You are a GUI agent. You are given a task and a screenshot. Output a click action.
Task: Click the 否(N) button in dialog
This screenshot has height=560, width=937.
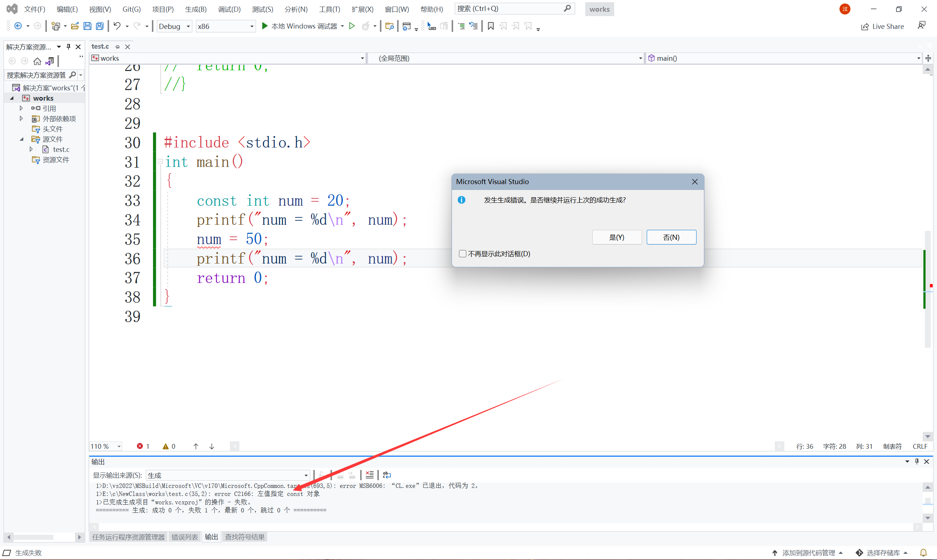pyautogui.click(x=671, y=237)
